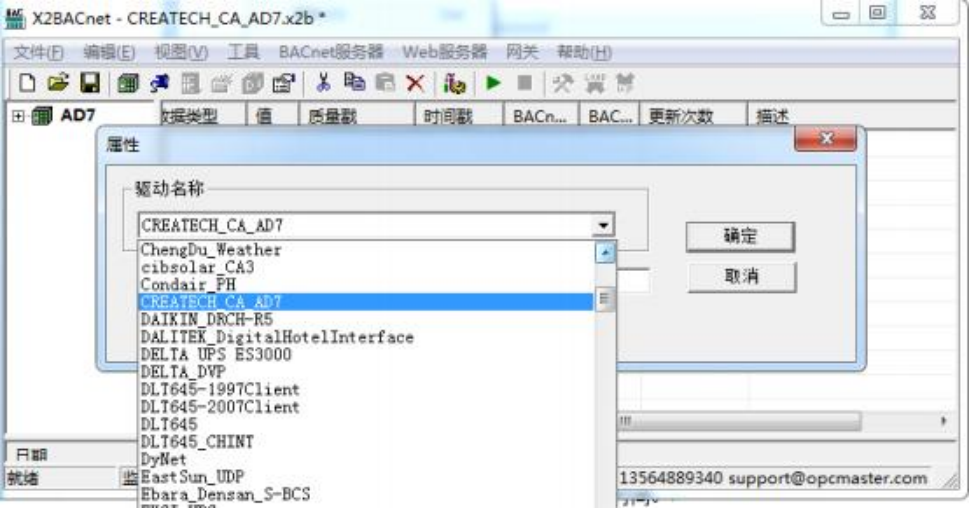The height and width of the screenshot is (509, 969).
Task: Click the support@opcmaster.com status bar text
Action: [x=827, y=478]
